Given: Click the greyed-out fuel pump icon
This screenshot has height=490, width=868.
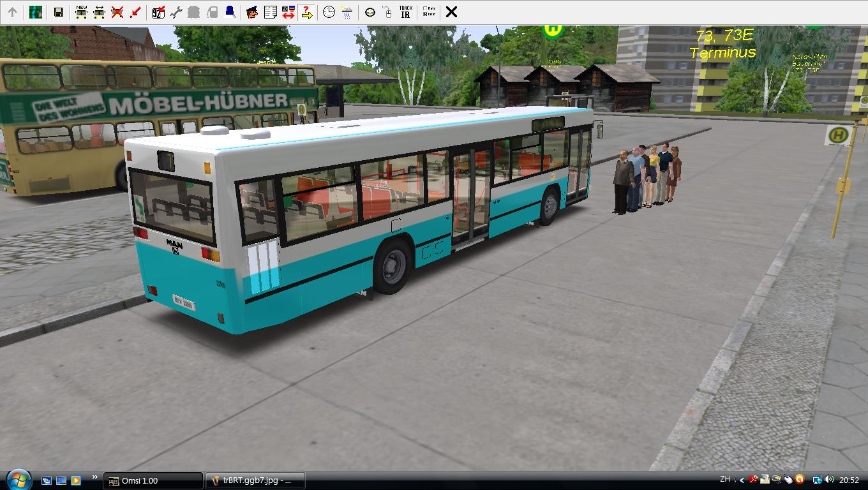Looking at the screenshot, I should point(212,12).
